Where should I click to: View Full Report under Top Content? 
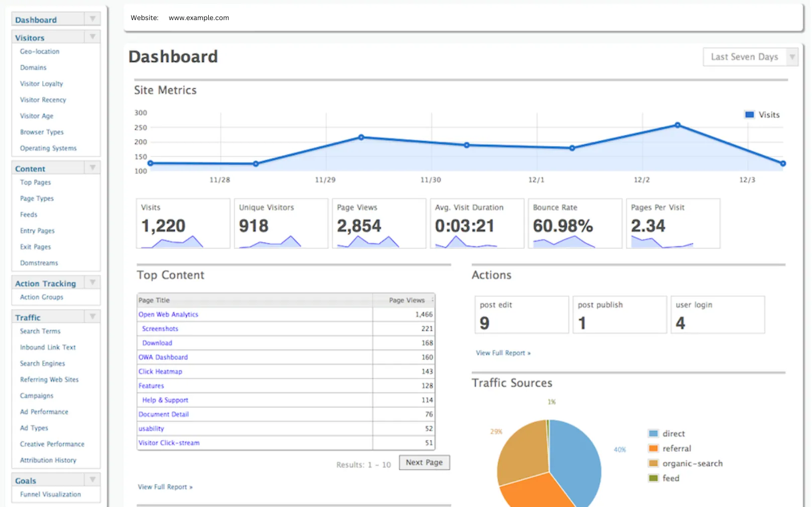165,487
